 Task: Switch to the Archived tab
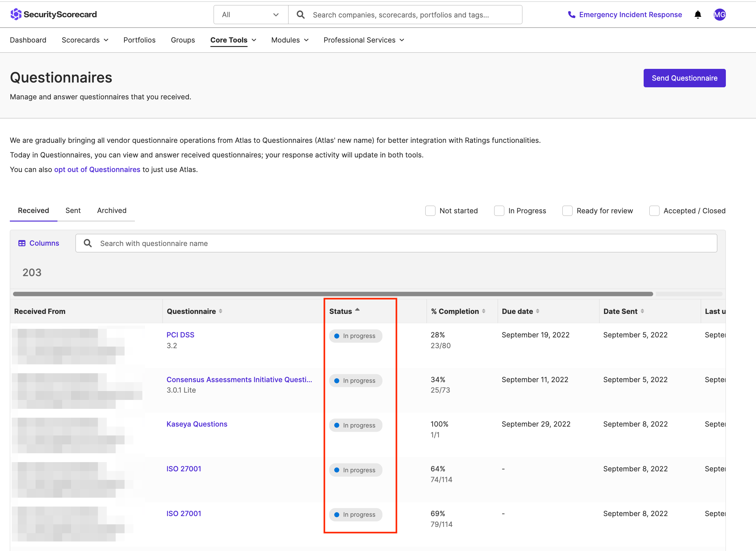point(112,210)
